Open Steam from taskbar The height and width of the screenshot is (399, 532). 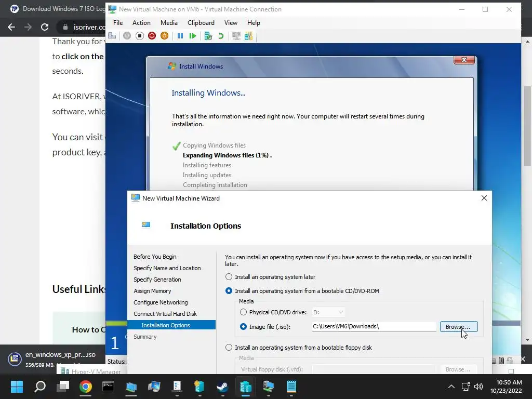pos(222,387)
